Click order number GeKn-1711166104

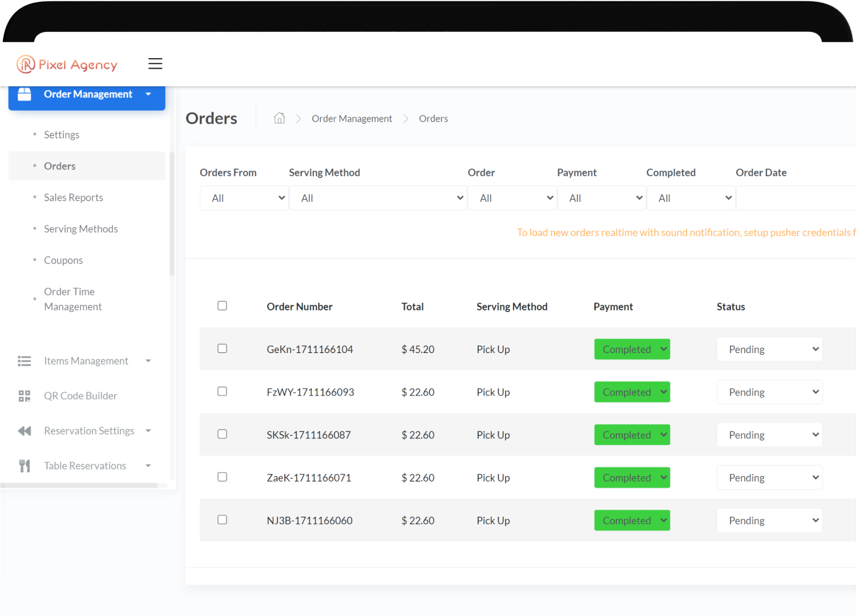(x=310, y=349)
